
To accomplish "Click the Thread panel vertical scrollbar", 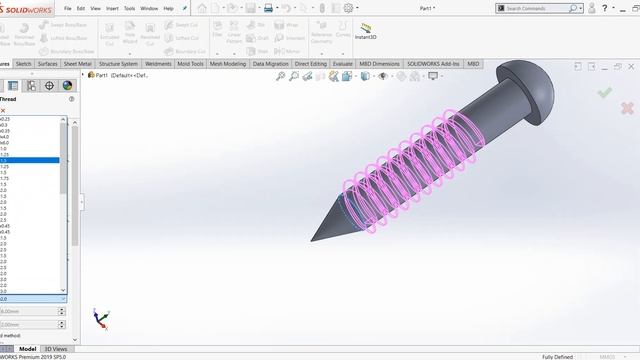I will (75, 186).
